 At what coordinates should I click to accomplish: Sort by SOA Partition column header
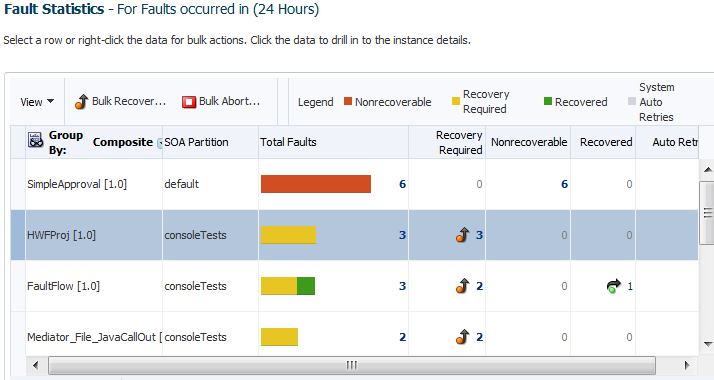tap(196, 142)
